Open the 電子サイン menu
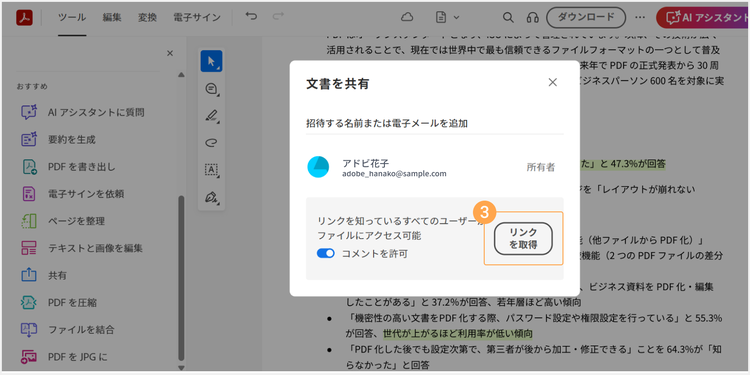Viewport: 750px width, 375px height. [x=197, y=18]
